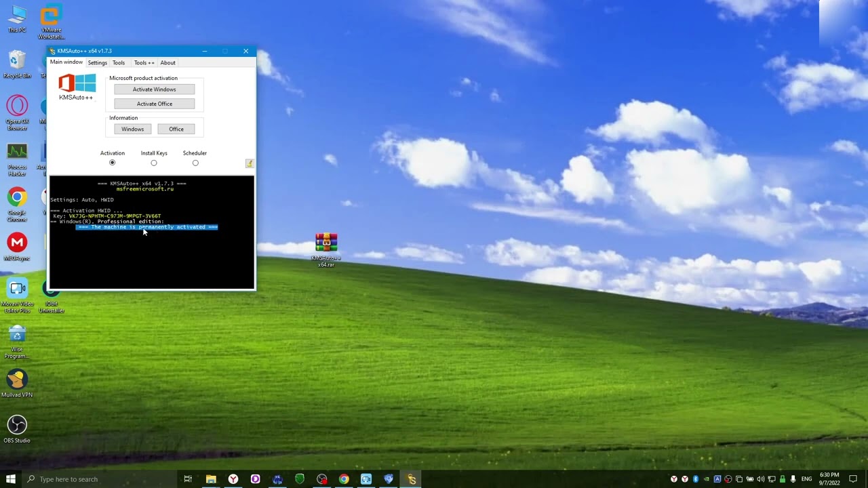Click the ENG language indicator

click(x=806, y=479)
